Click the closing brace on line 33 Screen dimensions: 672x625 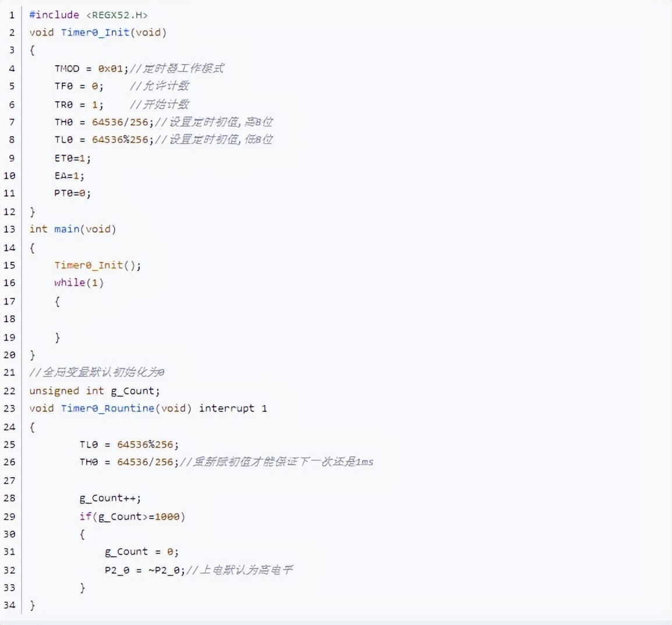pyautogui.click(x=82, y=588)
